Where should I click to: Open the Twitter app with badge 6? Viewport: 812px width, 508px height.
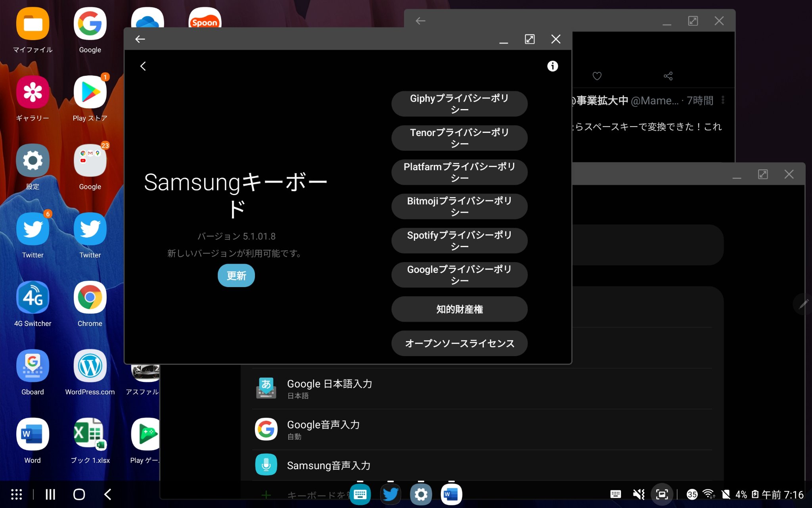pyautogui.click(x=33, y=229)
